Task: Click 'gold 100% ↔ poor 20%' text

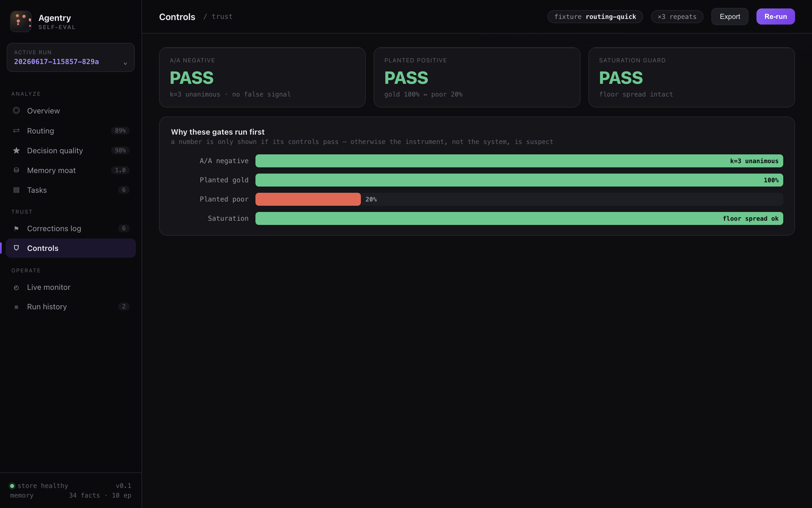Action: [x=423, y=95]
